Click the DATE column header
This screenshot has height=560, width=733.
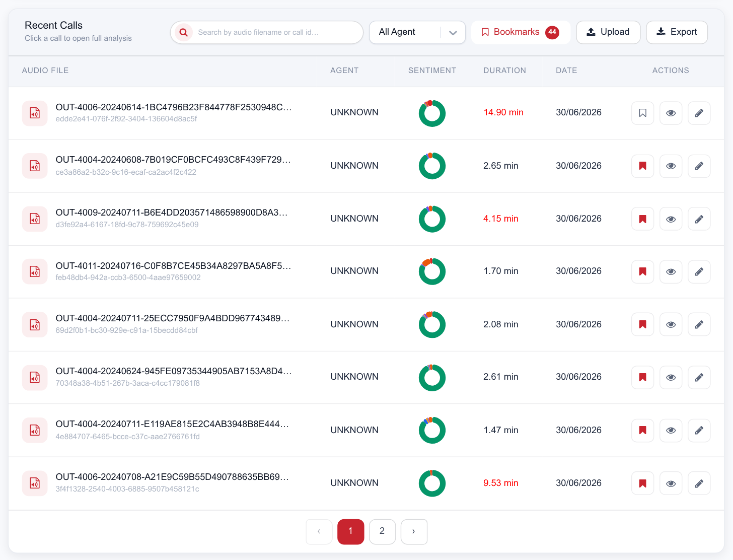click(x=566, y=71)
